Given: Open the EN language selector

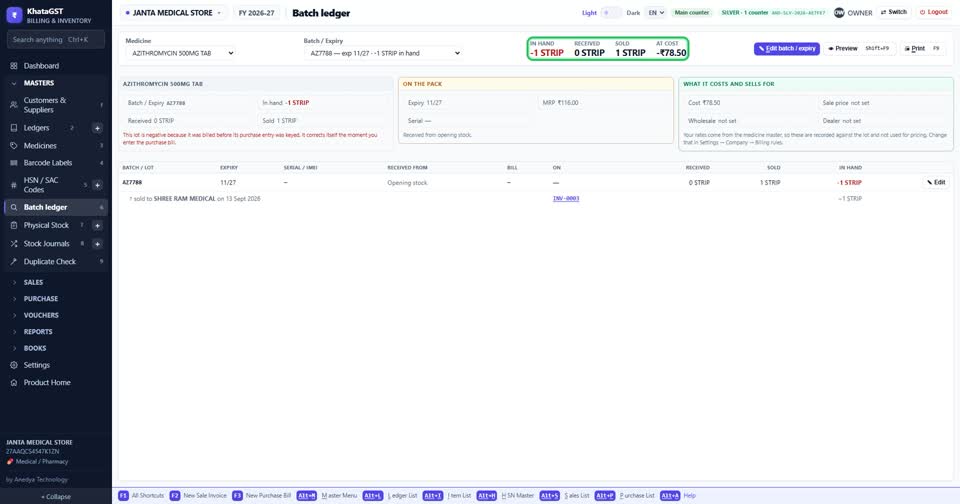Looking at the screenshot, I should click(x=656, y=12).
